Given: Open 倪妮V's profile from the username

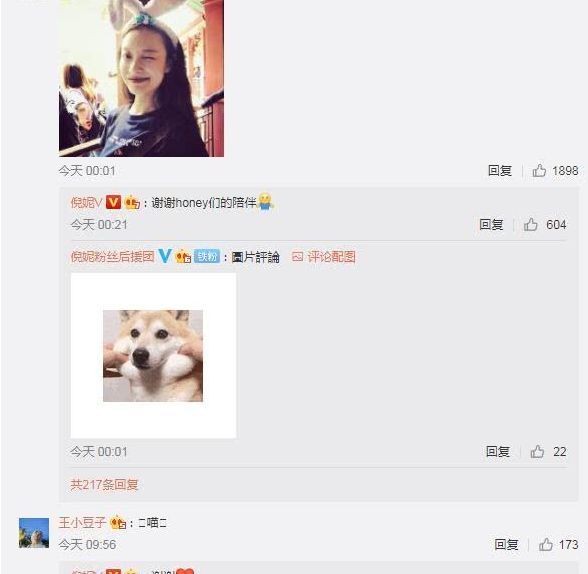Looking at the screenshot, I should (87, 202).
